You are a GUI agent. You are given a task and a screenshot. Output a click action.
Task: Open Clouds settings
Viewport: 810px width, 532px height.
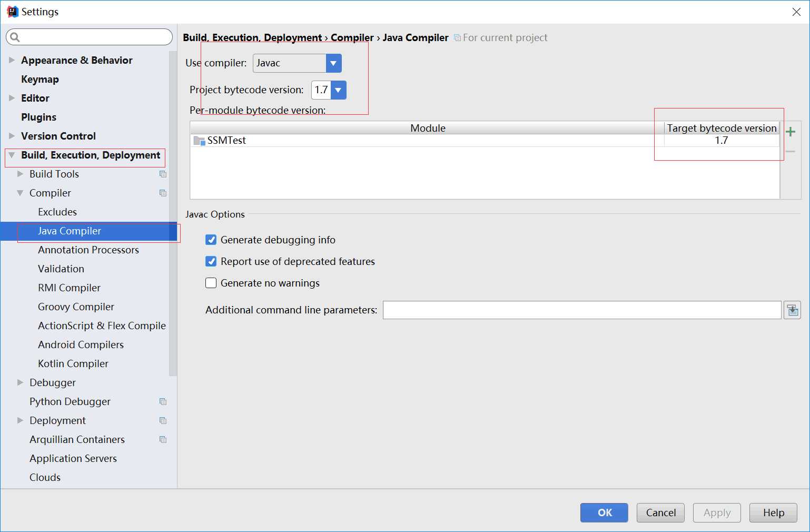point(45,478)
